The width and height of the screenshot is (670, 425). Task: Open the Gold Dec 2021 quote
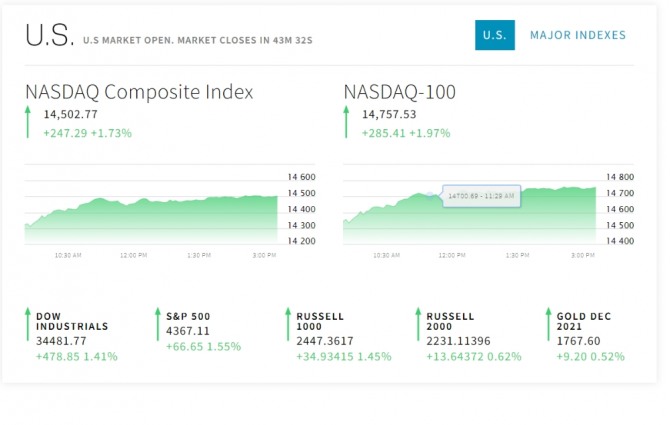click(584, 321)
